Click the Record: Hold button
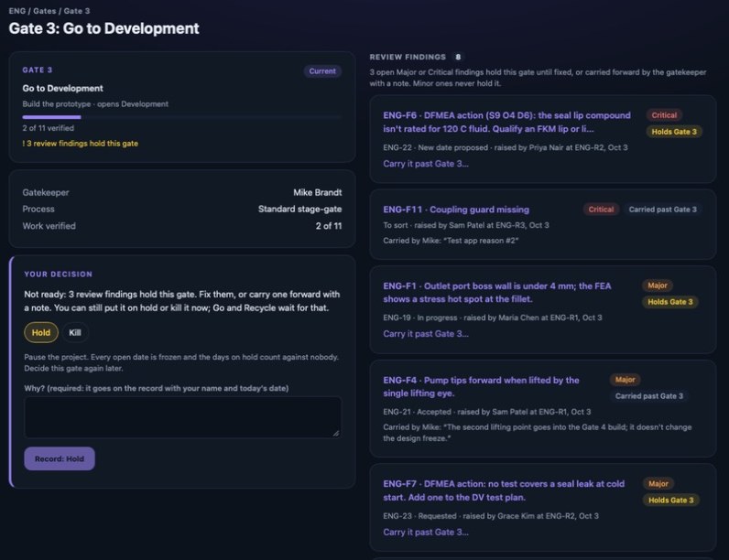 (x=60, y=458)
